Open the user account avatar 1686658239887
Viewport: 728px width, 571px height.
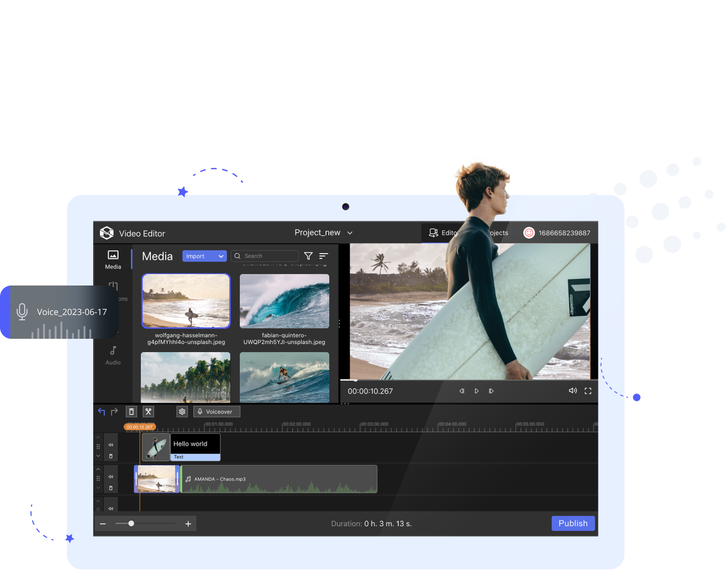529,233
